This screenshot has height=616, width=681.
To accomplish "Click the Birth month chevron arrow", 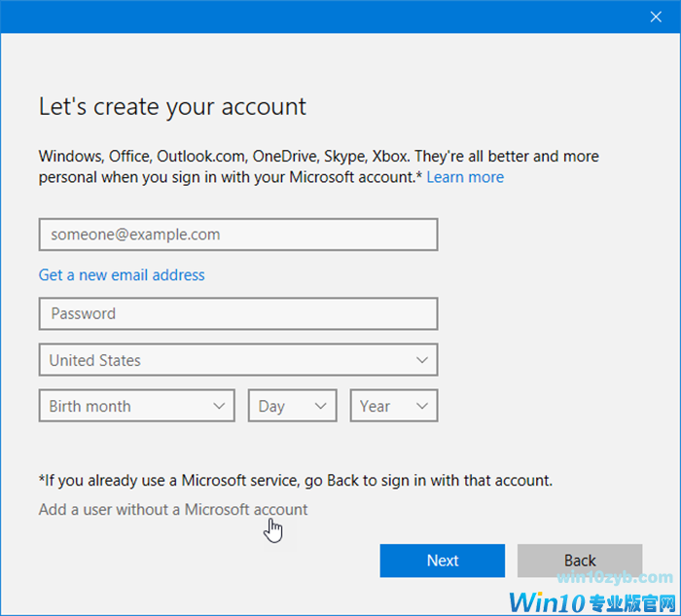I will pos(218,407).
